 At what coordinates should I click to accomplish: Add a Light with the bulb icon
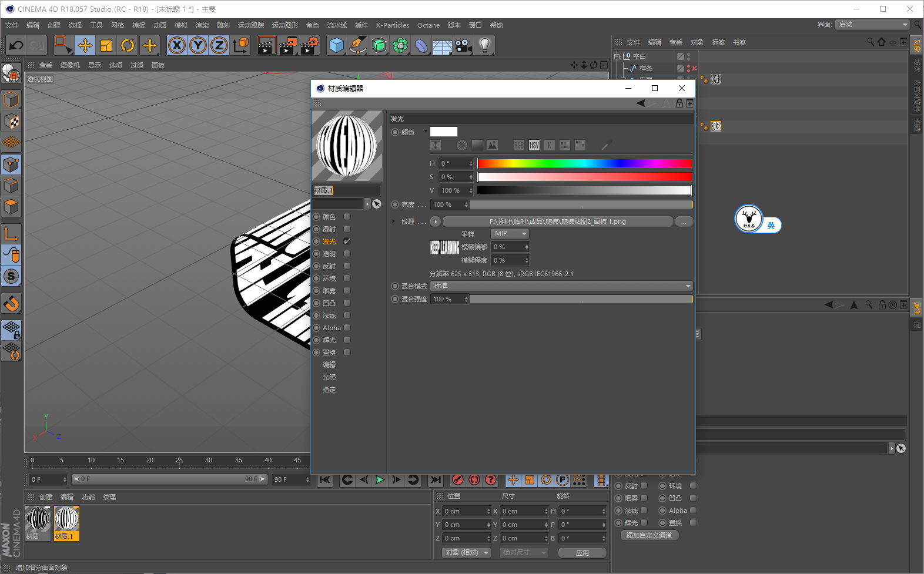tap(484, 45)
